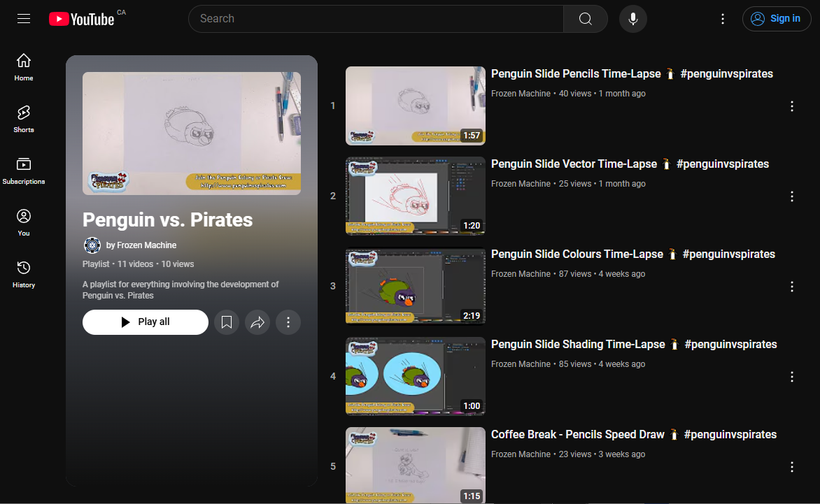Viewport: 820px width, 504px height.
Task: Open the top-bar settings kebab menu
Action: (723, 19)
